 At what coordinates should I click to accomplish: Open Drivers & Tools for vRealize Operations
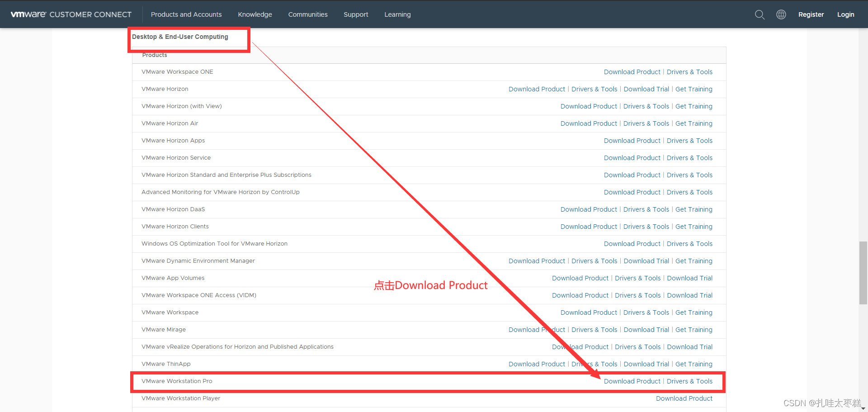pos(637,347)
